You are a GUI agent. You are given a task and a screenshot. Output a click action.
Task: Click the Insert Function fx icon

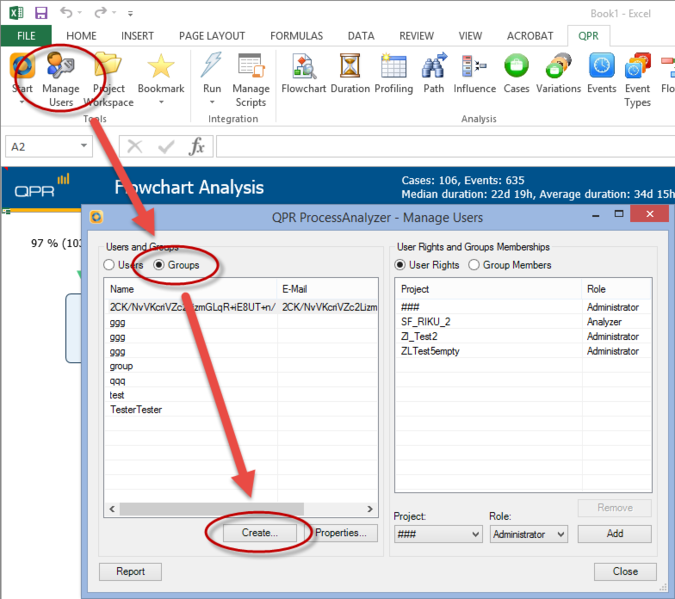[196, 146]
